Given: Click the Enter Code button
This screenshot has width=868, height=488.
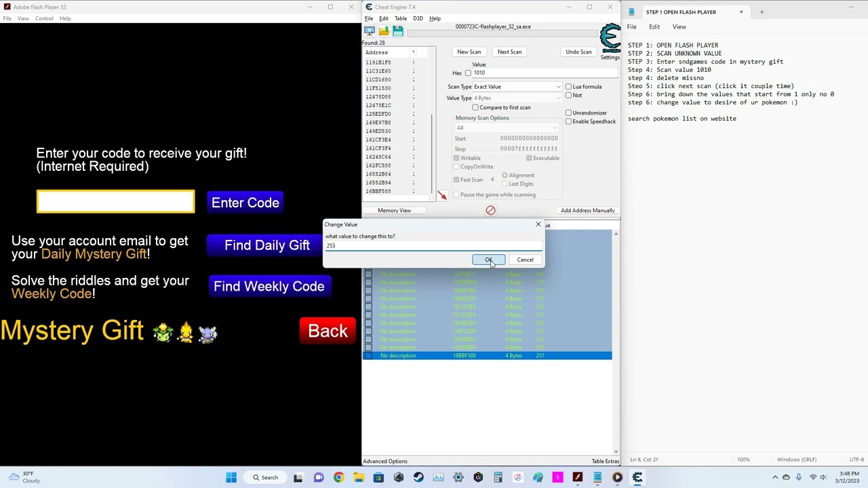Looking at the screenshot, I should click(x=245, y=203).
